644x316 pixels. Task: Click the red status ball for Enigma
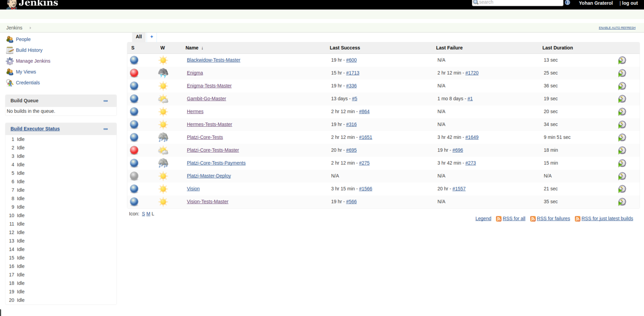point(134,73)
